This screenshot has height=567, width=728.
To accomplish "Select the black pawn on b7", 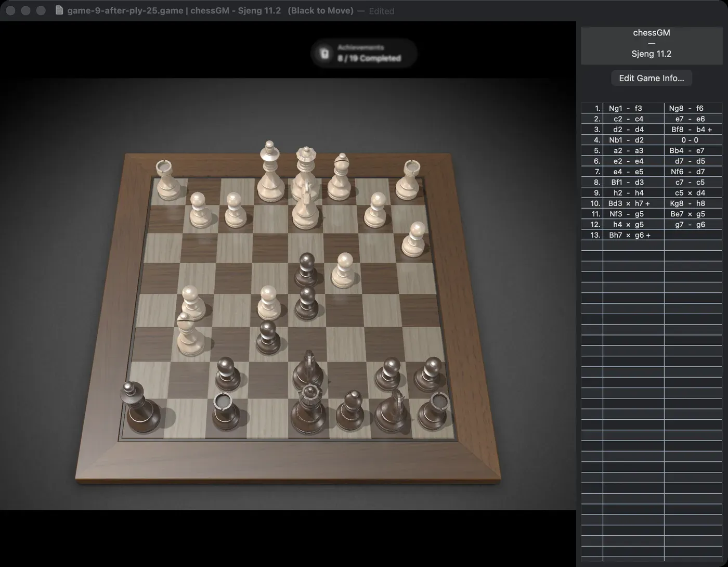I will click(389, 375).
